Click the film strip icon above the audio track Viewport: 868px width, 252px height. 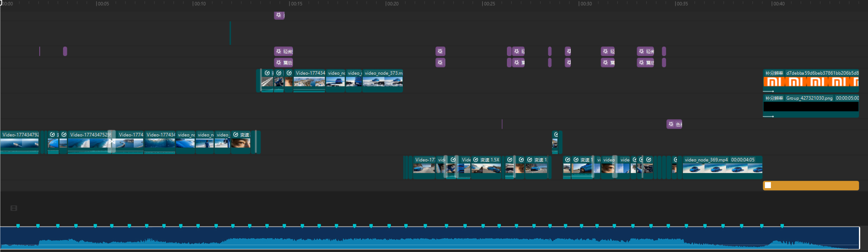pyautogui.click(x=14, y=208)
